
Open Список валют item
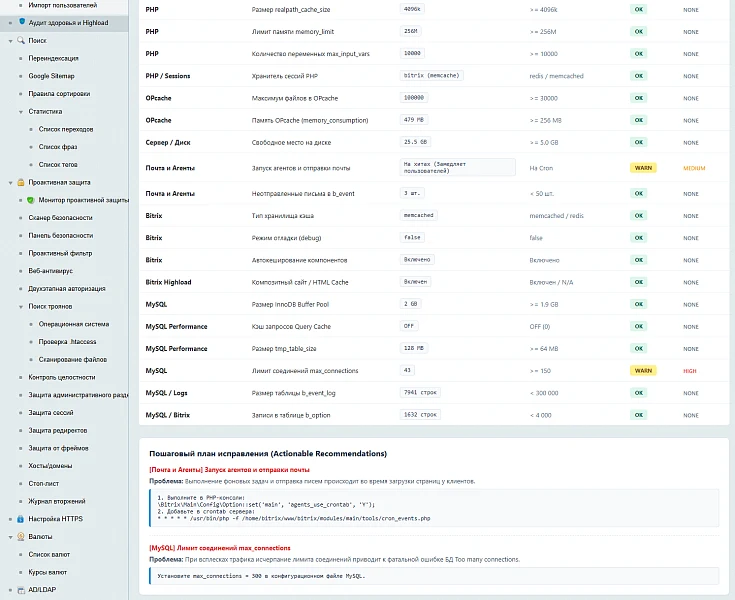click(49, 555)
